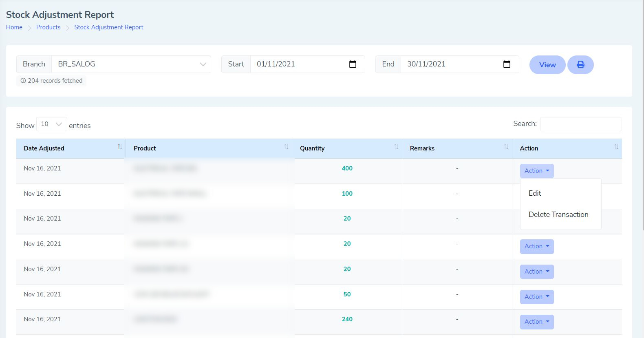
Task: Open the Start date calendar picker icon
Action: (x=353, y=64)
